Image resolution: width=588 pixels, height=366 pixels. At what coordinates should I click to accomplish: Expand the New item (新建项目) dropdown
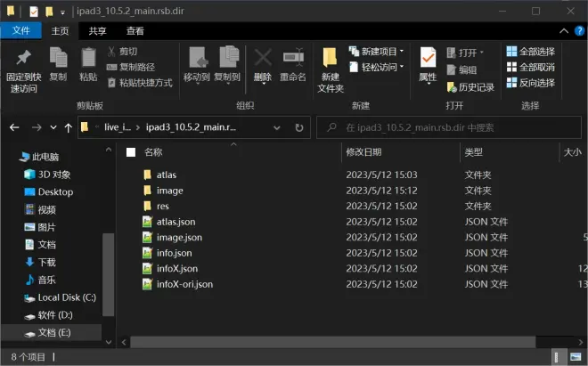click(378, 52)
